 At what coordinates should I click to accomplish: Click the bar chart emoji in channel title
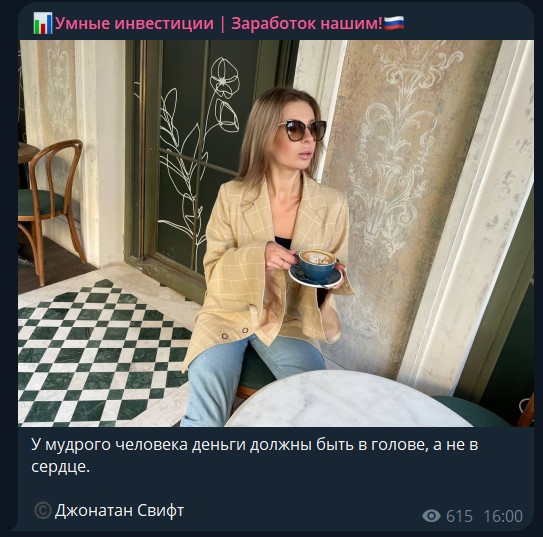(x=43, y=23)
